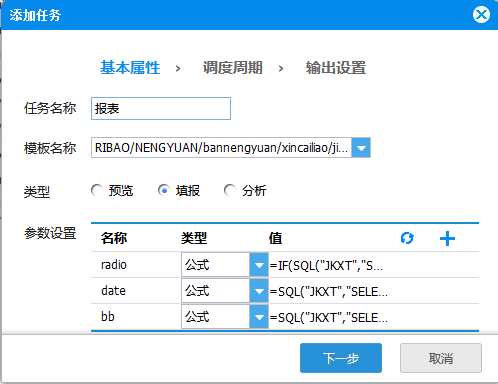Switch to the 调度周期 step tab
This screenshot has height=384, width=498.
coord(233,68)
